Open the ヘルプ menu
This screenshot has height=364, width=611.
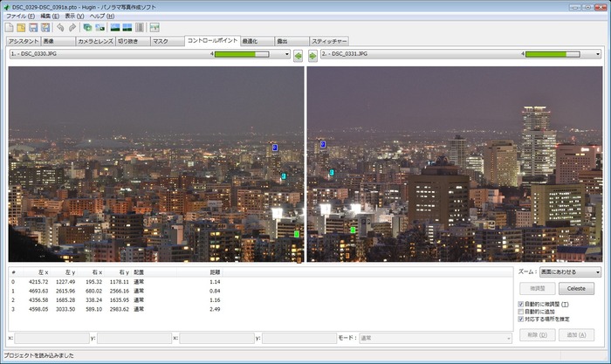[x=102, y=16]
